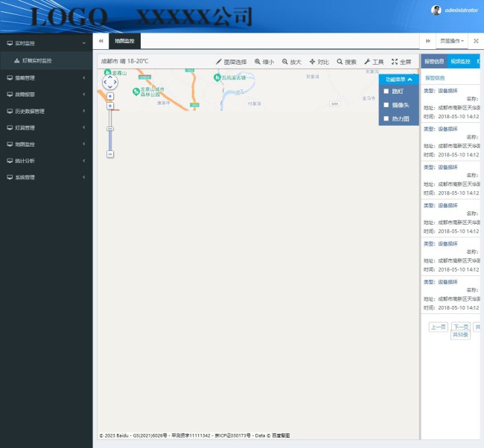Expand the 统计分析 chevron
The image size is (484, 448).
84,161
